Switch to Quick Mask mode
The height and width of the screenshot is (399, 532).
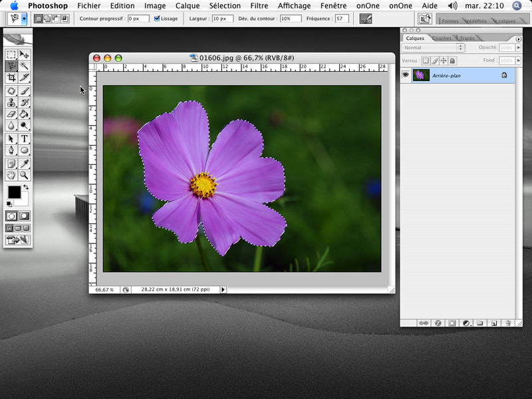(24, 216)
